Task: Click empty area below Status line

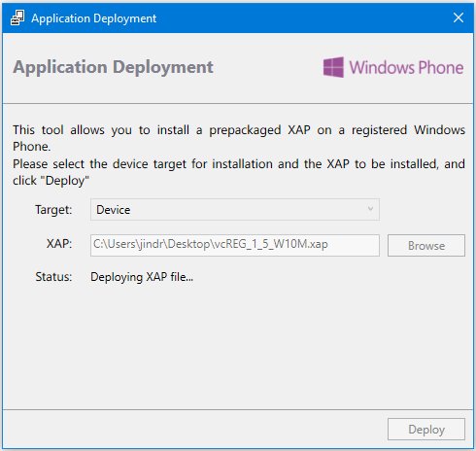Action: (x=238, y=347)
